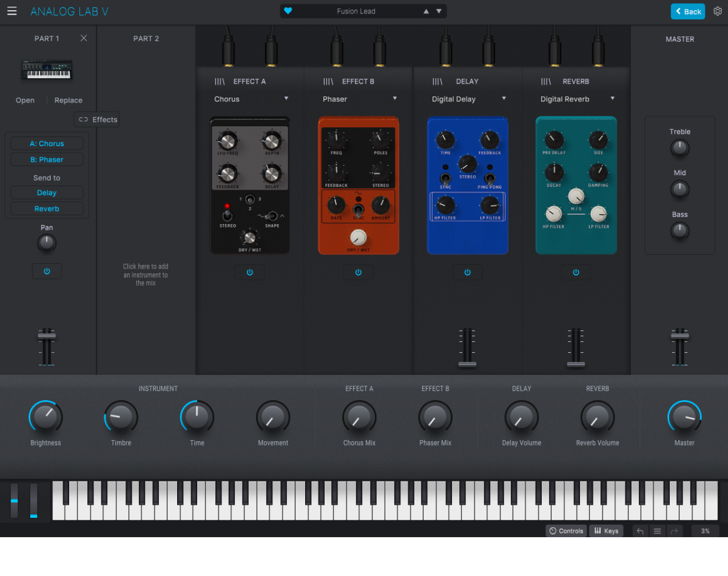Click the Effect B bars icon

click(x=328, y=81)
